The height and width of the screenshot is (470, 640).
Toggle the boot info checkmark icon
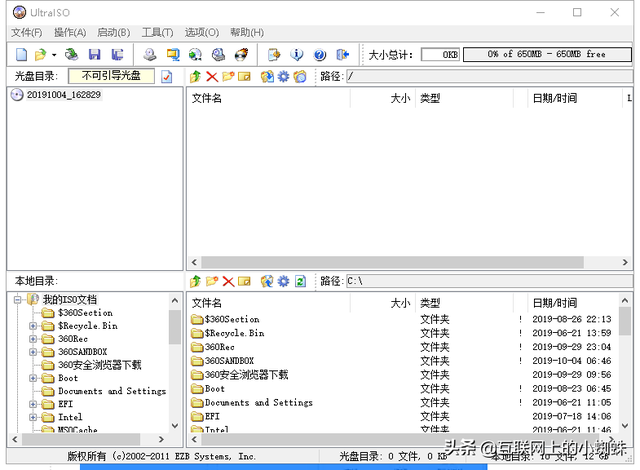167,76
